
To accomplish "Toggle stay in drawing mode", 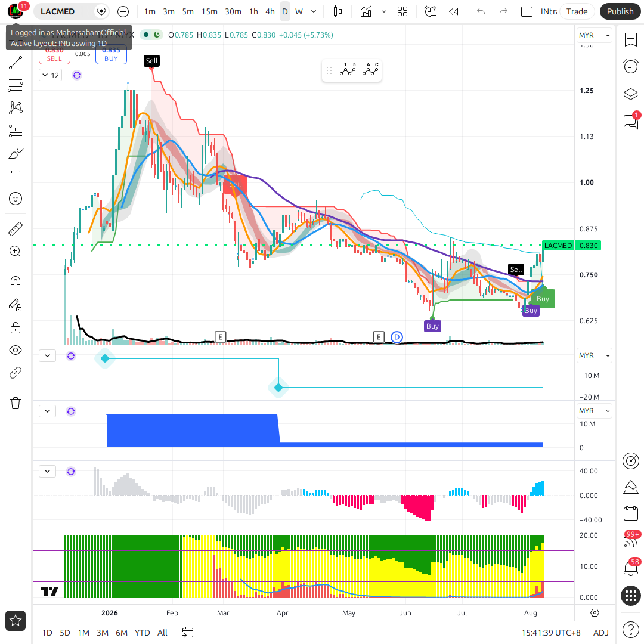I will coord(16,305).
